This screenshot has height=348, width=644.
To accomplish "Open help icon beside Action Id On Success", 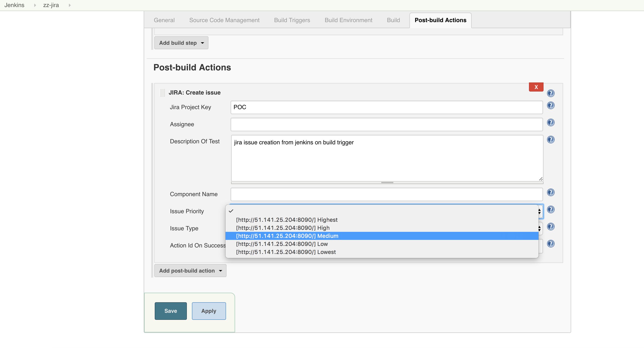I will [551, 244].
